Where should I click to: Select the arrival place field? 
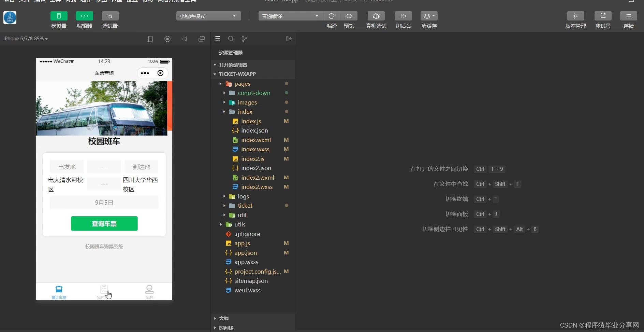[x=142, y=167]
